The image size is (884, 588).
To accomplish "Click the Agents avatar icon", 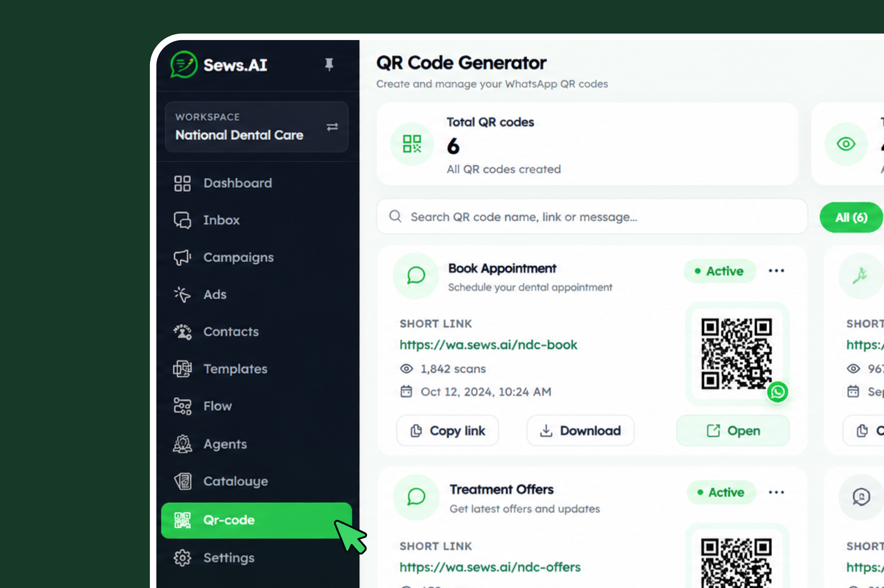I will point(182,444).
